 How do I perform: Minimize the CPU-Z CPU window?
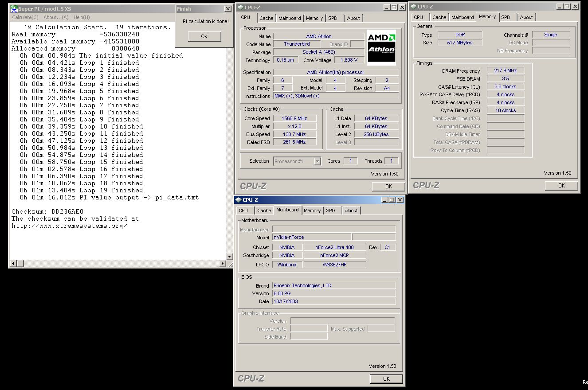387,7
